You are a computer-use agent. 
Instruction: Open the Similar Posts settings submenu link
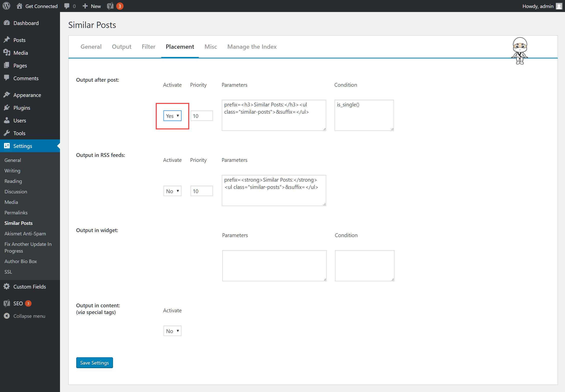coord(18,223)
